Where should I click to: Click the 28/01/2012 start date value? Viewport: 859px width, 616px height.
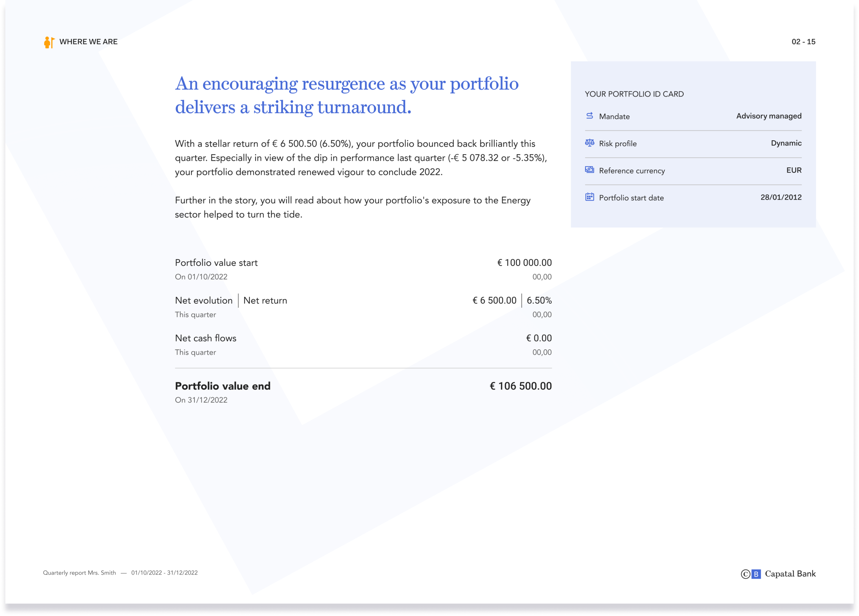780,197
